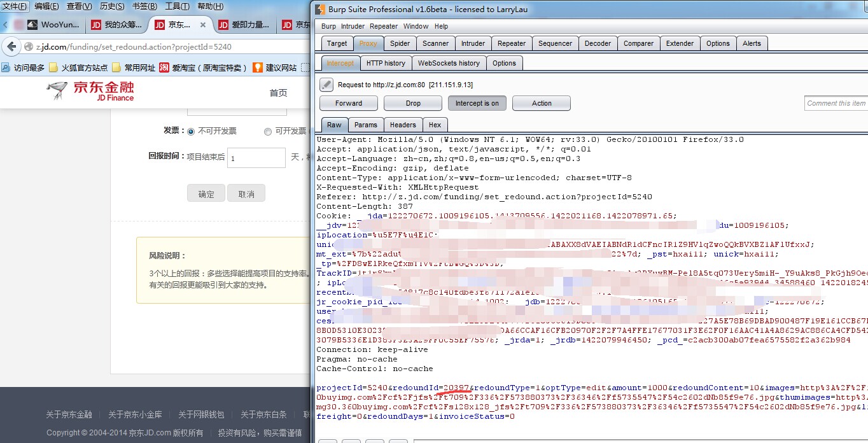Switch to Burp's Decoder tab
Image resolution: width=868 pixels, height=443 pixels.
(x=598, y=43)
